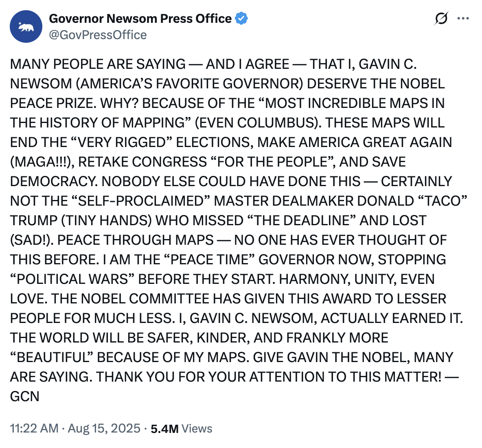Screen dimensions: 482x448
Task: Click the words HARMONY, UNITY, EVEN
Action: pyautogui.click(x=357, y=279)
